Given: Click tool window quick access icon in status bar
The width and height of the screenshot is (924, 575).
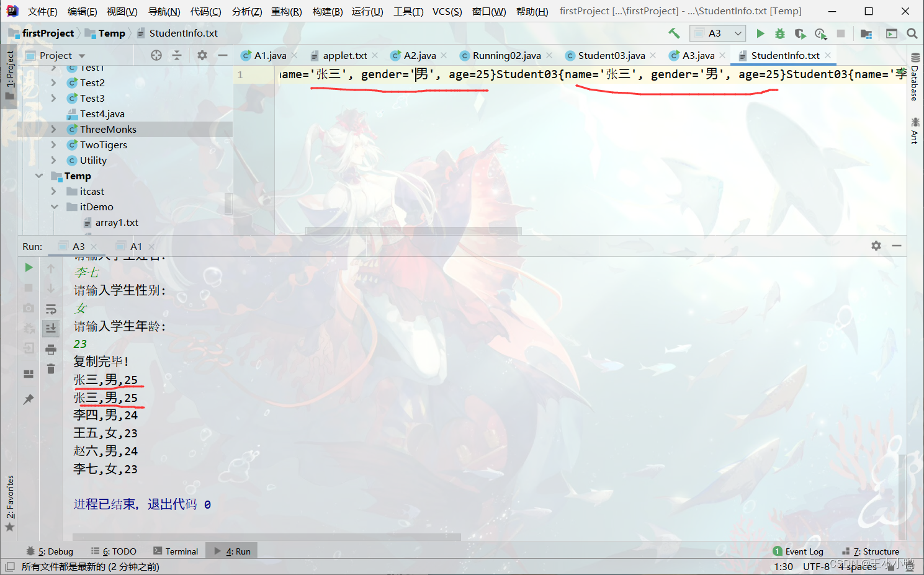Looking at the screenshot, I should 10,566.
